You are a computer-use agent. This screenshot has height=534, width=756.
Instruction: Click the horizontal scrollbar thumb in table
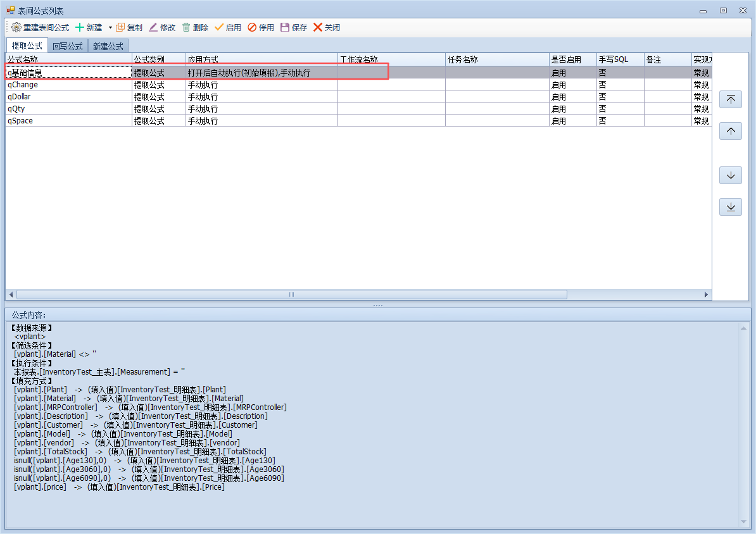(x=292, y=294)
